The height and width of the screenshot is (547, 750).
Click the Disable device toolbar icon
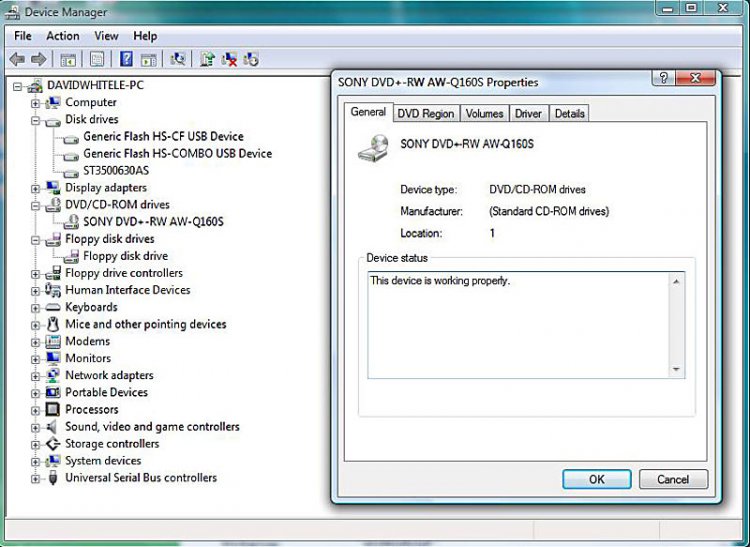pyautogui.click(x=251, y=59)
